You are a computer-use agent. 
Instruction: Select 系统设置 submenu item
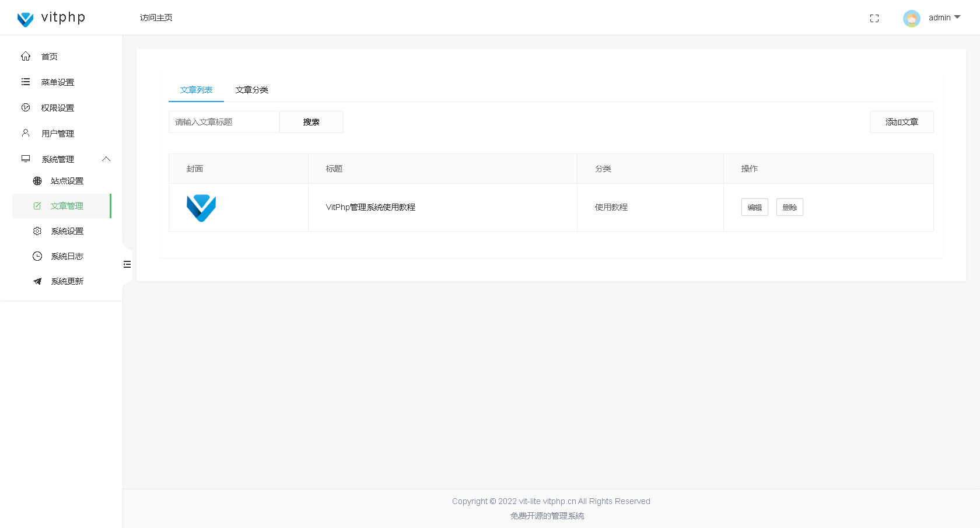61,231
